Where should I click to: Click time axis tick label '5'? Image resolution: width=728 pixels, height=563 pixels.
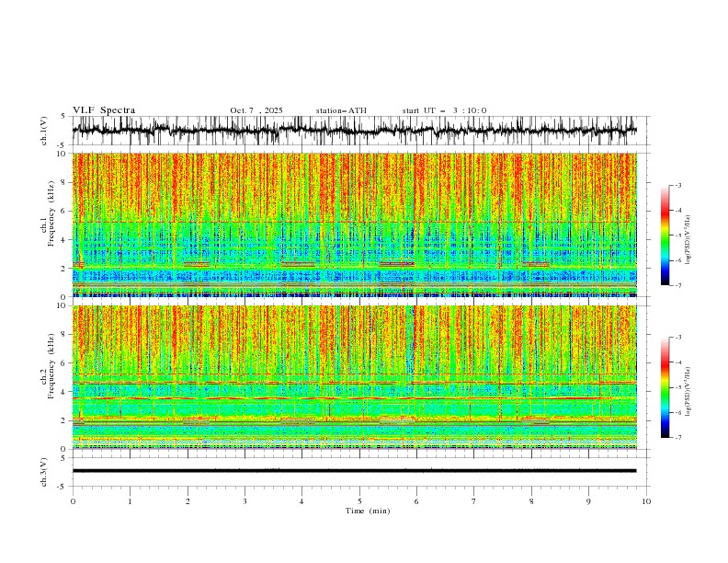pos(359,501)
